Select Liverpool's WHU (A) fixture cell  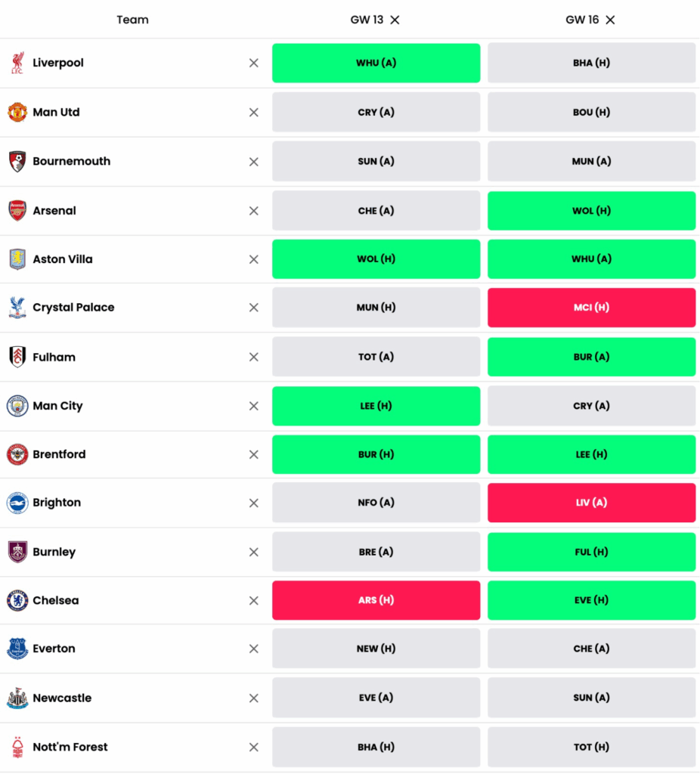click(376, 63)
